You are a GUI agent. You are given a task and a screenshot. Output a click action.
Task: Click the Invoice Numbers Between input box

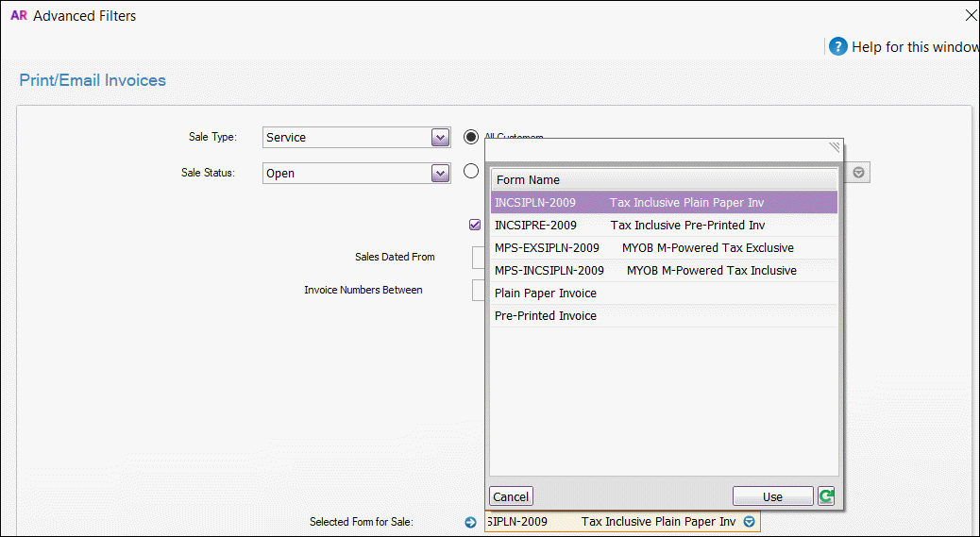[x=478, y=290]
